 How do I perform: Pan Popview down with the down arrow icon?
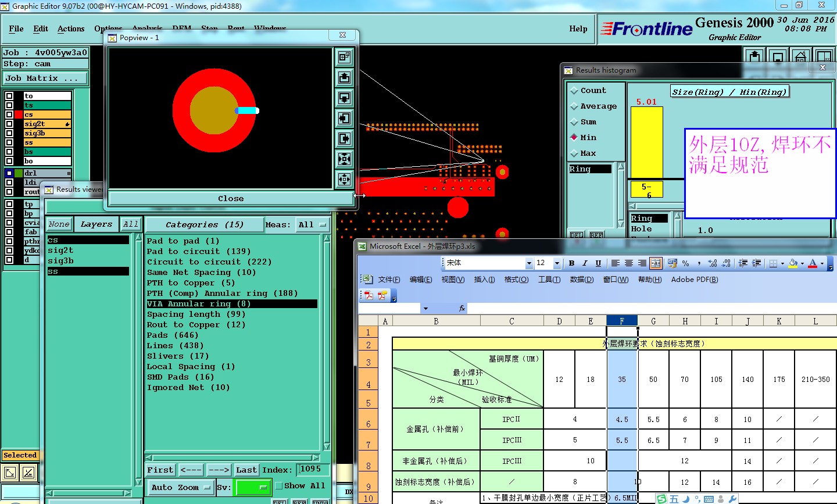(345, 98)
